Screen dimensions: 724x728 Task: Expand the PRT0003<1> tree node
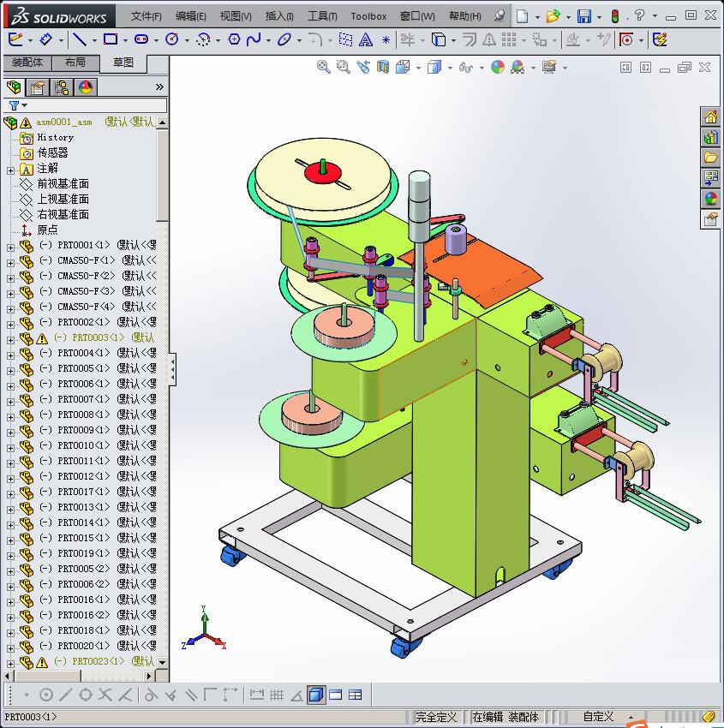10,340
